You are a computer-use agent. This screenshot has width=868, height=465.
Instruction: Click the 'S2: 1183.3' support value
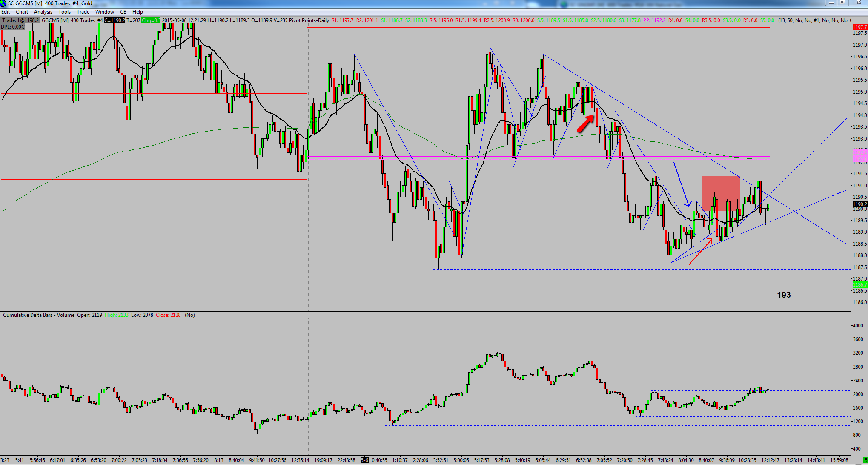[416, 20]
